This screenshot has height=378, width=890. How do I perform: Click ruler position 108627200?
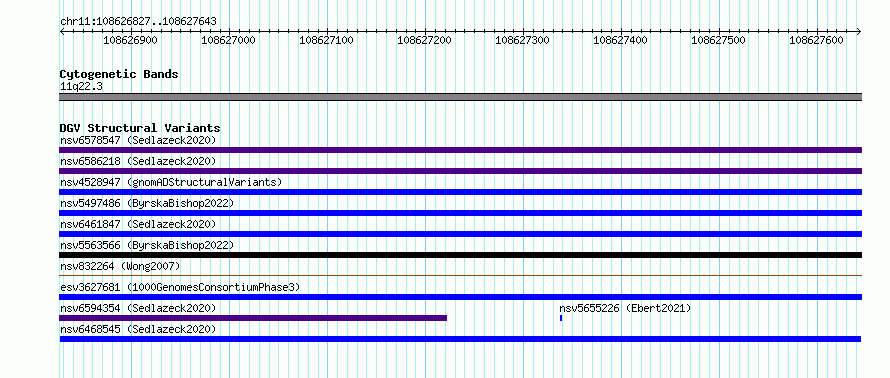point(425,40)
